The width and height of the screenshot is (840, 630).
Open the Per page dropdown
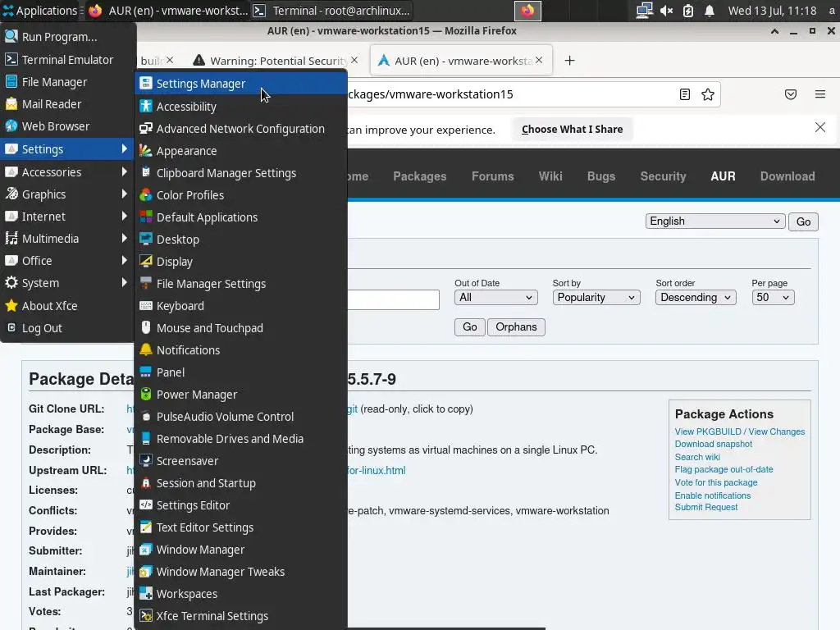pyautogui.click(x=773, y=297)
